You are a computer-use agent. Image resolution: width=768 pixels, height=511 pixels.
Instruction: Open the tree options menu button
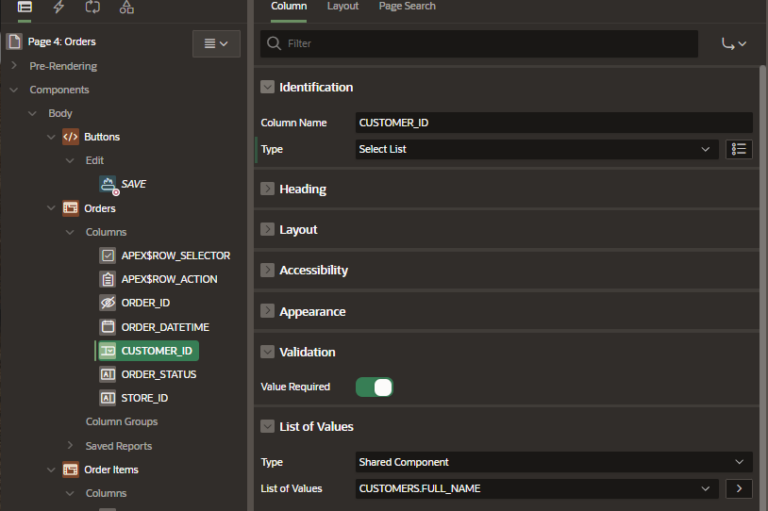tap(216, 43)
